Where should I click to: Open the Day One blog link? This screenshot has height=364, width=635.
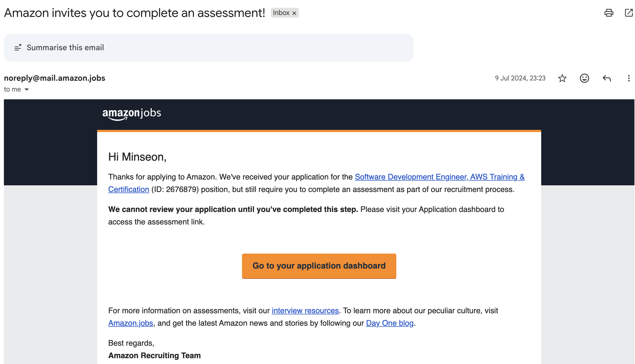[x=390, y=323]
